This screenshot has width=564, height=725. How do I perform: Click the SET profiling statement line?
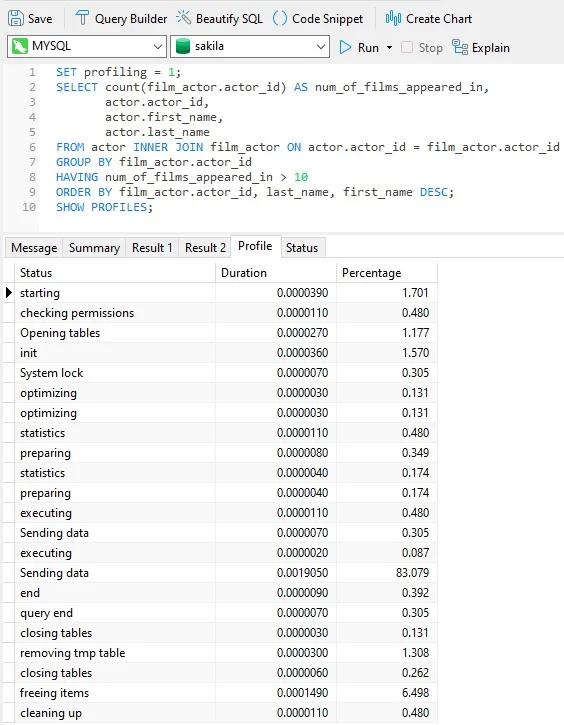118,72
